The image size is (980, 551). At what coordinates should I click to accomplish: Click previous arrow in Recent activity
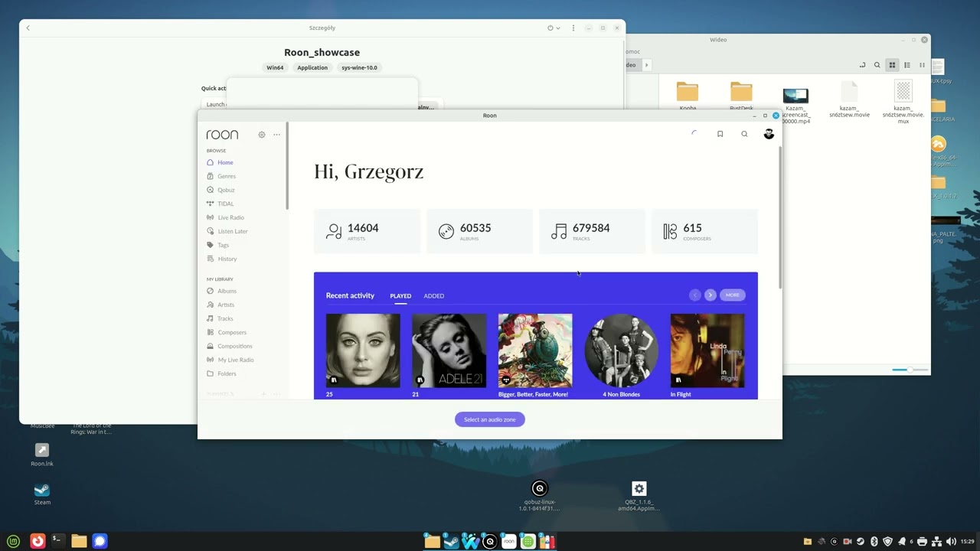coord(695,295)
